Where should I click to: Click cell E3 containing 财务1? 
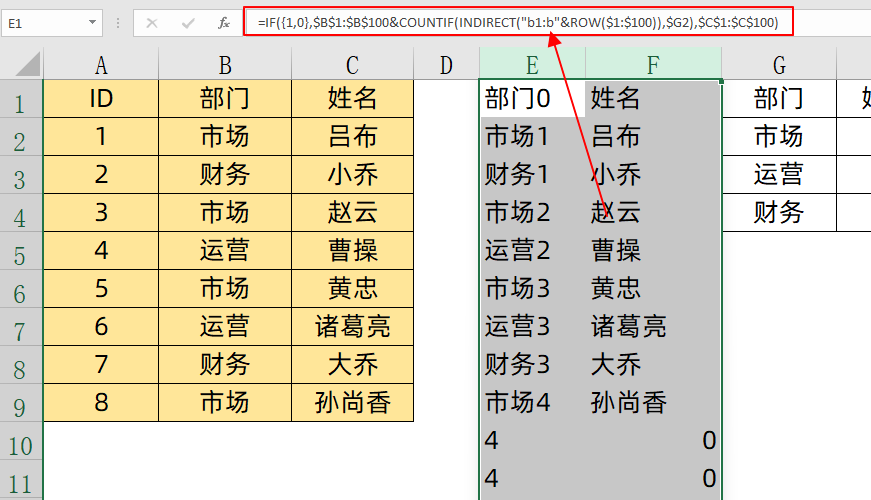tap(532, 174)
